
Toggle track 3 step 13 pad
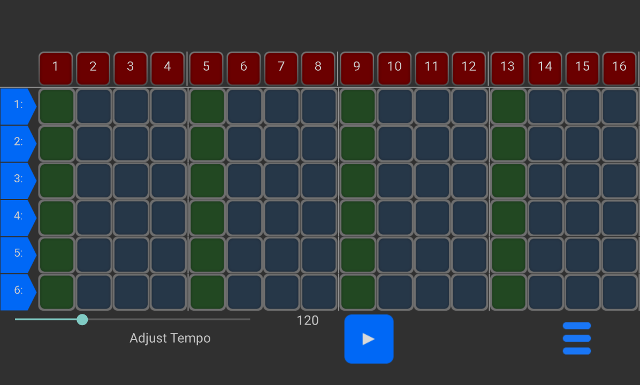point(508,181)
